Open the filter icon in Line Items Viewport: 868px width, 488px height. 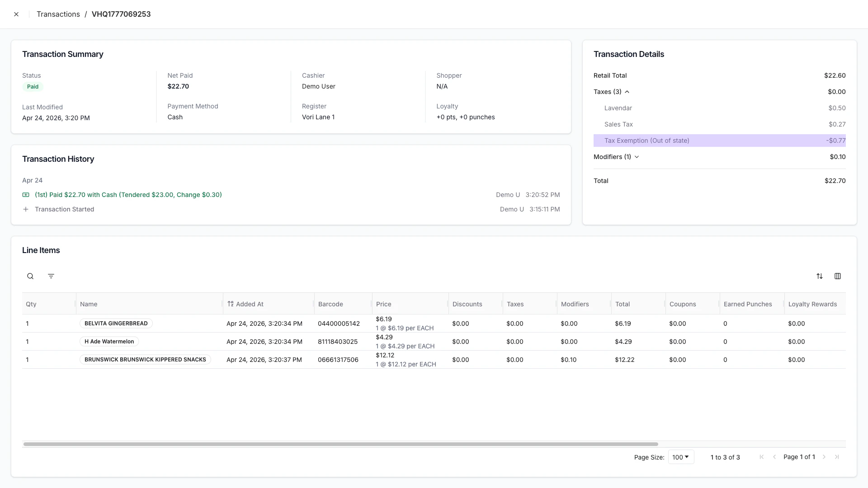tap(51, 276)
